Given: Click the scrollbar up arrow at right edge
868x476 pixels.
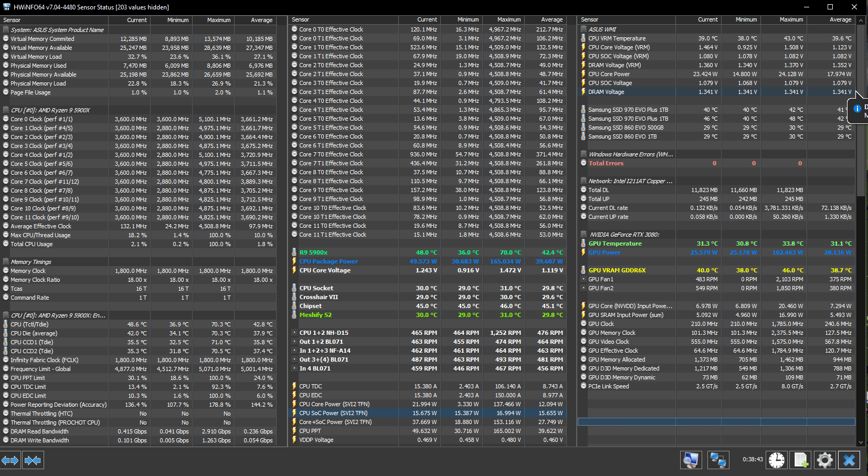Looking at the screenshot, I should pyautogui.click(x=861, y=20).
